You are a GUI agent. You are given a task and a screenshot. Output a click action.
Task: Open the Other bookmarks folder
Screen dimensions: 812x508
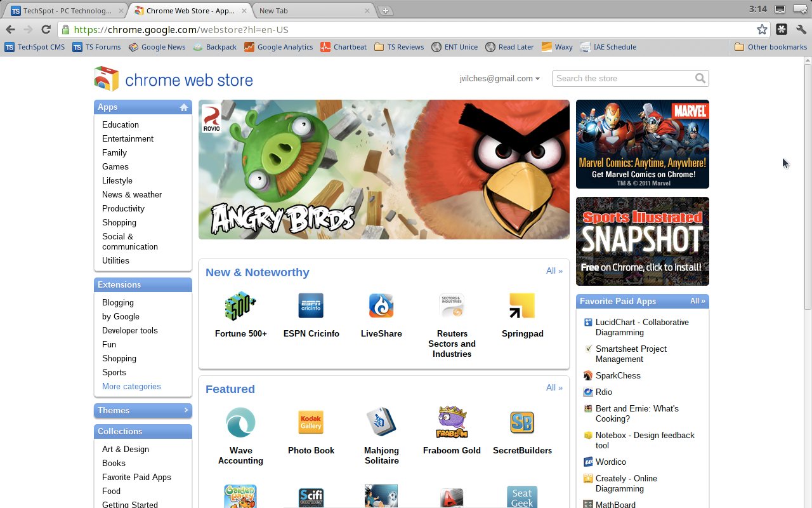(771, 47)
